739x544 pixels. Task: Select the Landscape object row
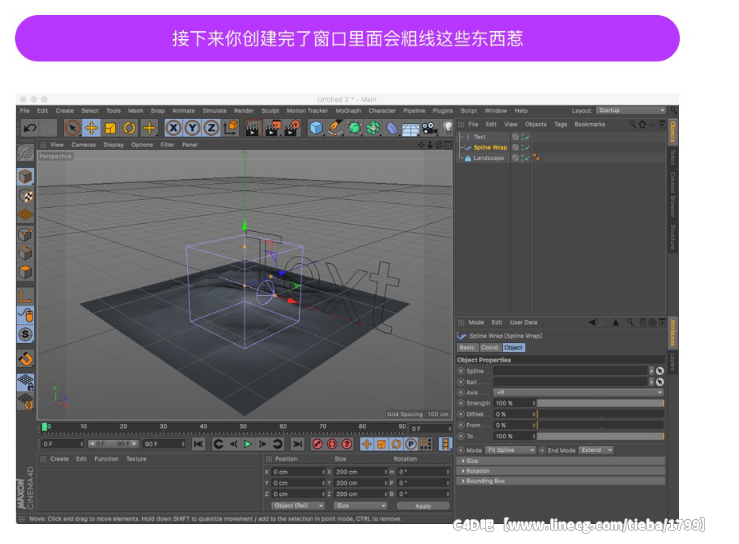coord(488,158)
